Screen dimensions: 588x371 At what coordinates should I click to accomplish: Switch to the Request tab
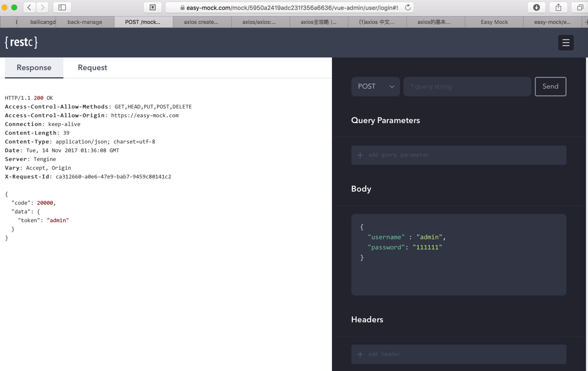click(x=92, y=68)
